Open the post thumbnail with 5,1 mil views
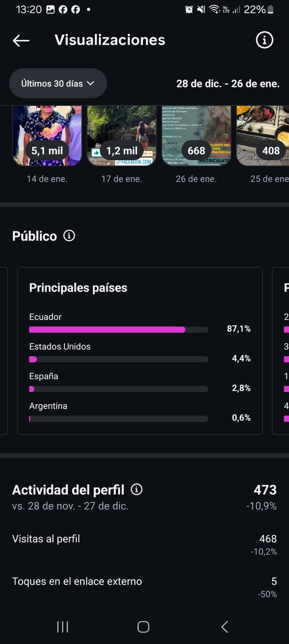Screen dimensions: 289x644 click(47, 136)
